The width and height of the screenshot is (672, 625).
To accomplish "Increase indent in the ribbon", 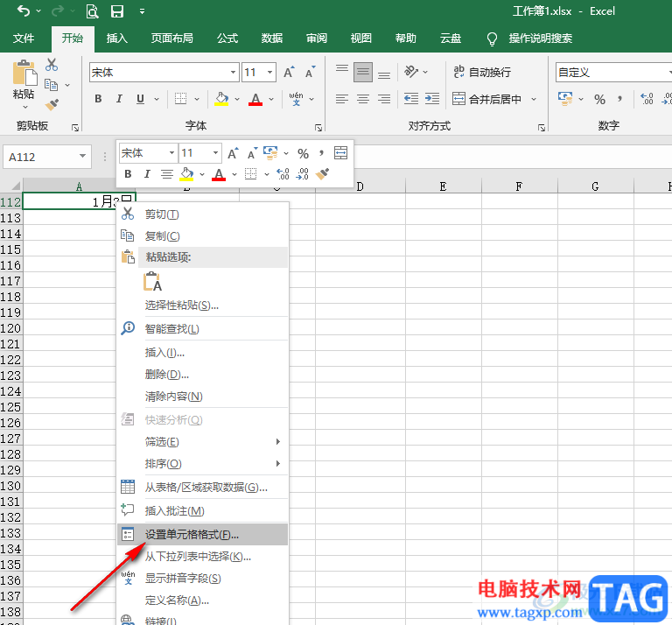I will click(x=432, y=99).
